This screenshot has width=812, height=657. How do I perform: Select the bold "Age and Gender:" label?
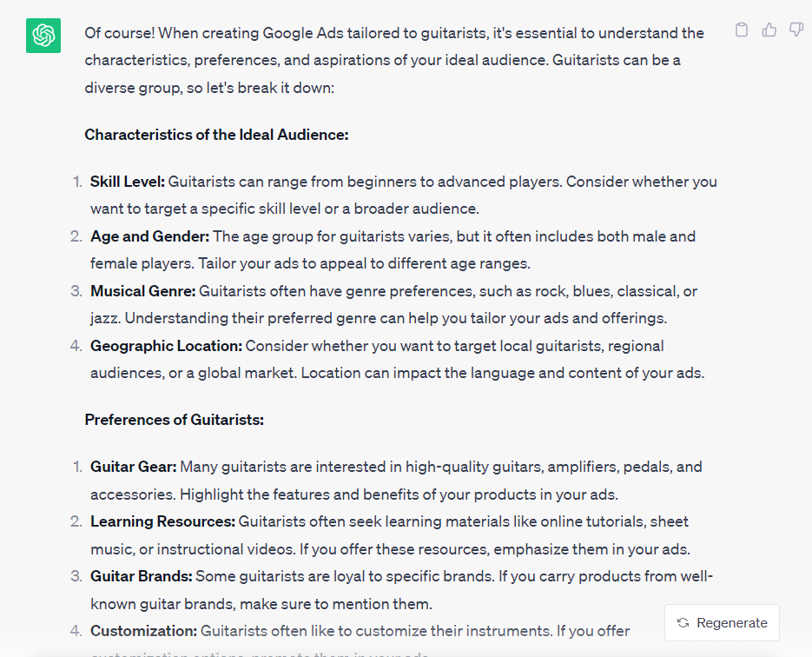[x=149, y=236]
